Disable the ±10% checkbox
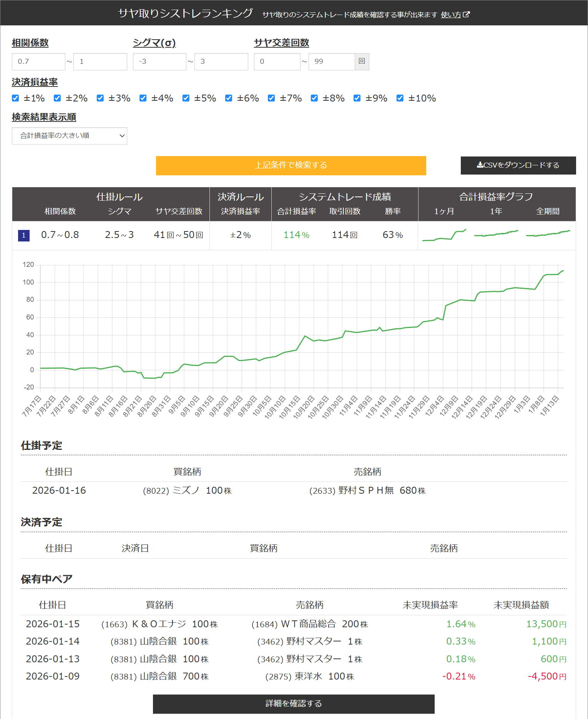The image size is (588, 719). 400,98
